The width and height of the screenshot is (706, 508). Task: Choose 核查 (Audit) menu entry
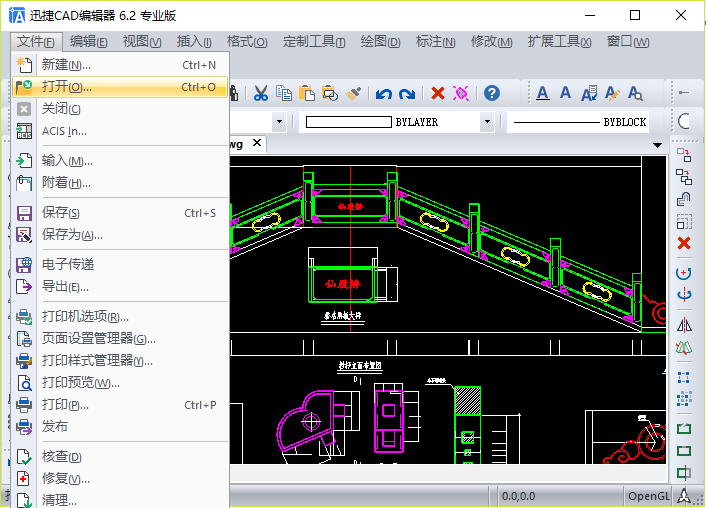[x=121, y=456]
